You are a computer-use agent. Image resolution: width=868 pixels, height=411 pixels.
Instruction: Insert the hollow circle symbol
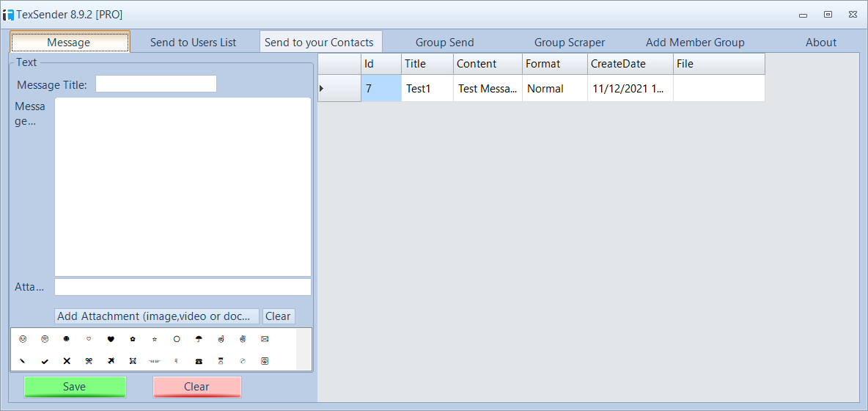pyautogui.click(x=177, y=338)
